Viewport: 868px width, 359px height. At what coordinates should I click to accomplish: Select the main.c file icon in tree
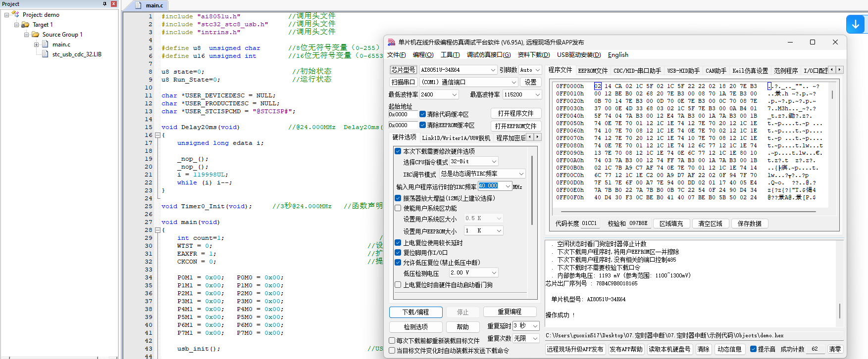coord(46,45)
